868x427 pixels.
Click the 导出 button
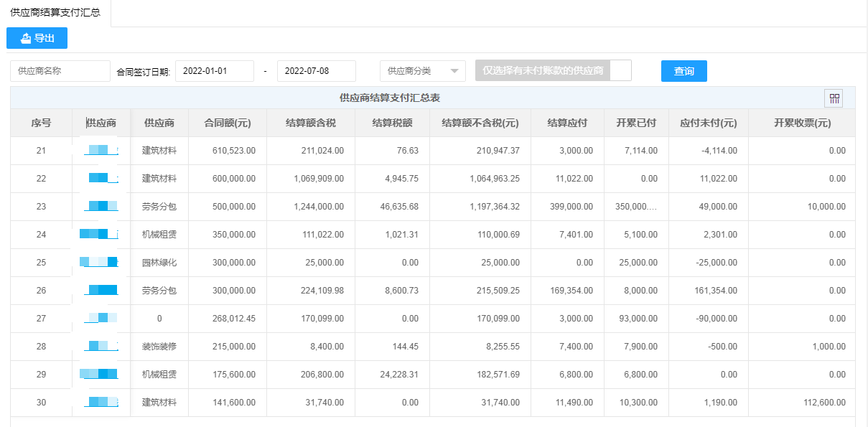pyautogui.click(x=37, y=38)
